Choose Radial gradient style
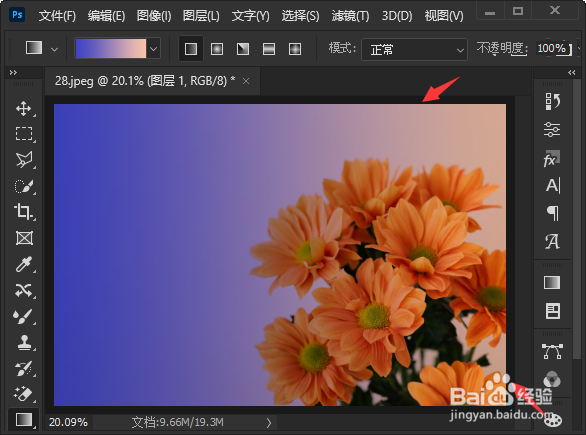Image resolution: width=586 pixels, height=435 pixels. [x=217, y=49]
